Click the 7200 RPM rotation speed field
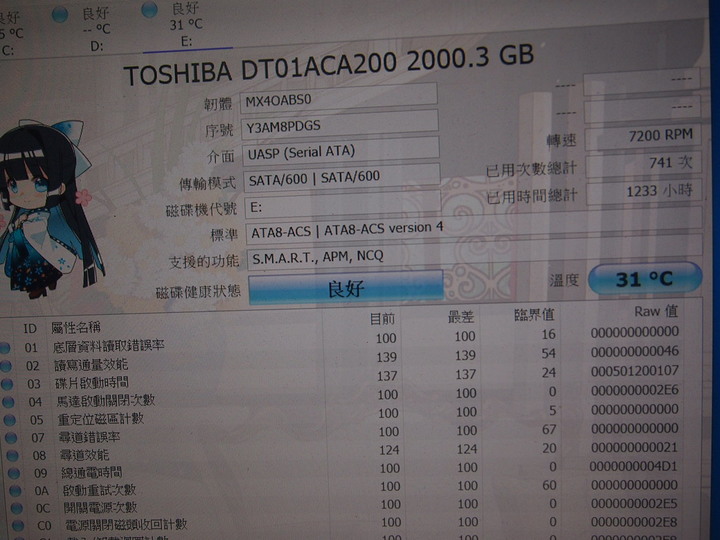The width and height of the screenshot is (720, 540). tap(643, 136)
